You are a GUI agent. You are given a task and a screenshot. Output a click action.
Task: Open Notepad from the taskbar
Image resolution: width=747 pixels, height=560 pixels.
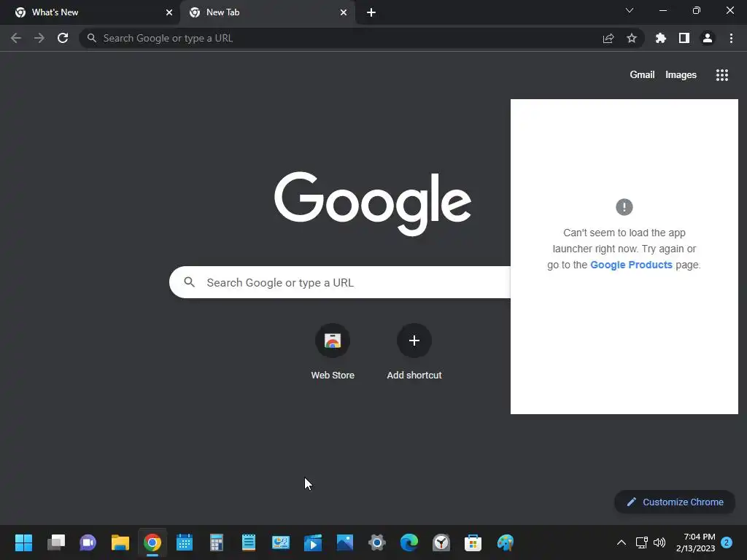(249, 542)
